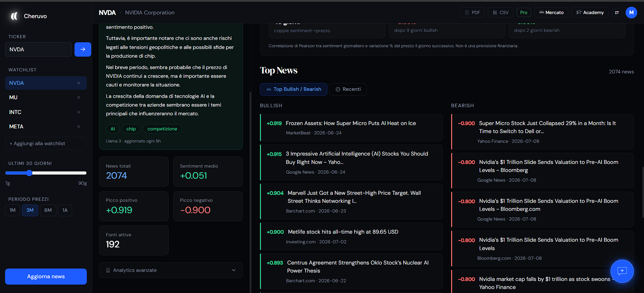Click the page vertical scrollbar
Screen dimensions: 644x293
pos(643,192)
